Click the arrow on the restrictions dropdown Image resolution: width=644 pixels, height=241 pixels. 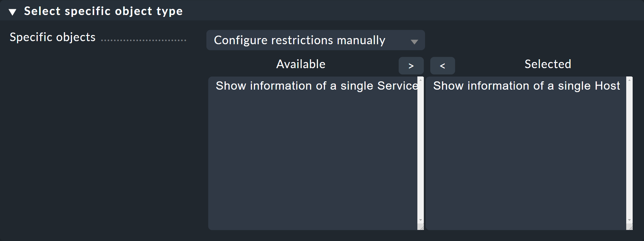coord(414,42)
